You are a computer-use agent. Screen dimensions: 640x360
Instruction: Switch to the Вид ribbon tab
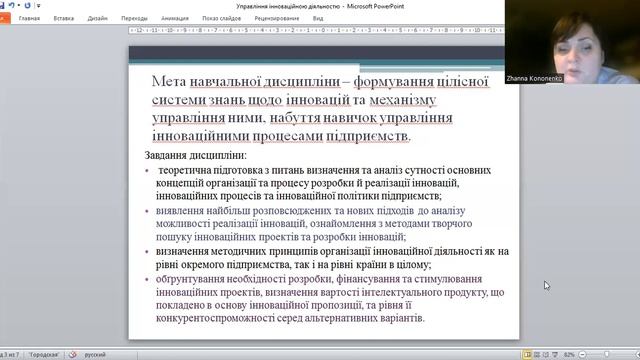(318, 18)
